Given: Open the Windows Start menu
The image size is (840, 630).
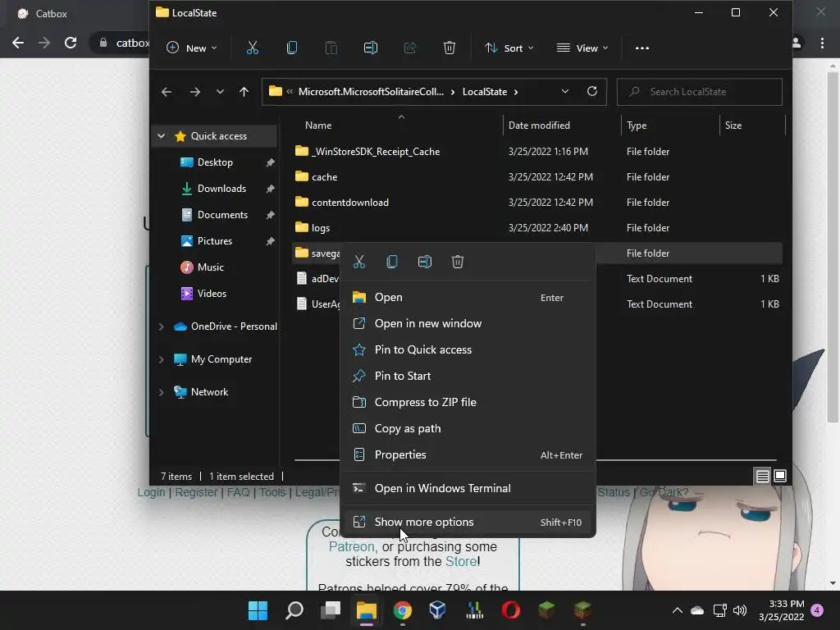Looking at the screenshot, I should (x=258, y=610).
